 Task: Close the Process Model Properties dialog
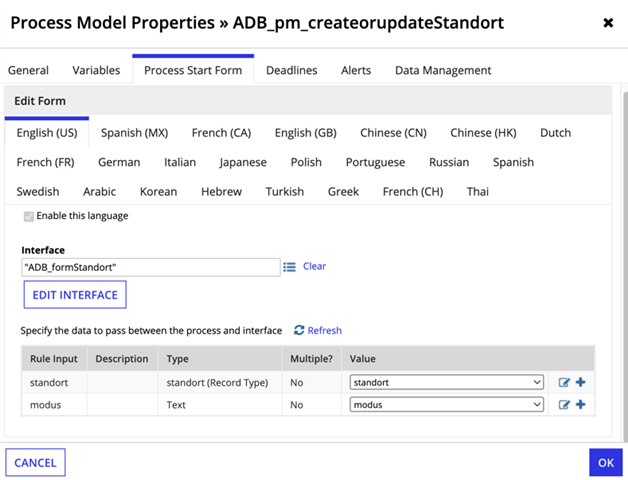pyautogui.click(x=608, y=23)
